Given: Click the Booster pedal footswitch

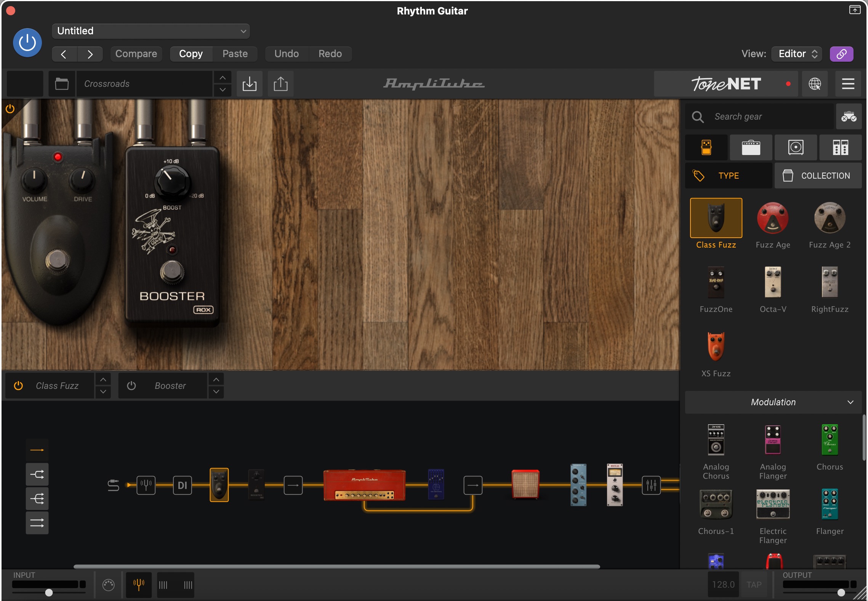Looking at the screenshot, I should 172,272.
